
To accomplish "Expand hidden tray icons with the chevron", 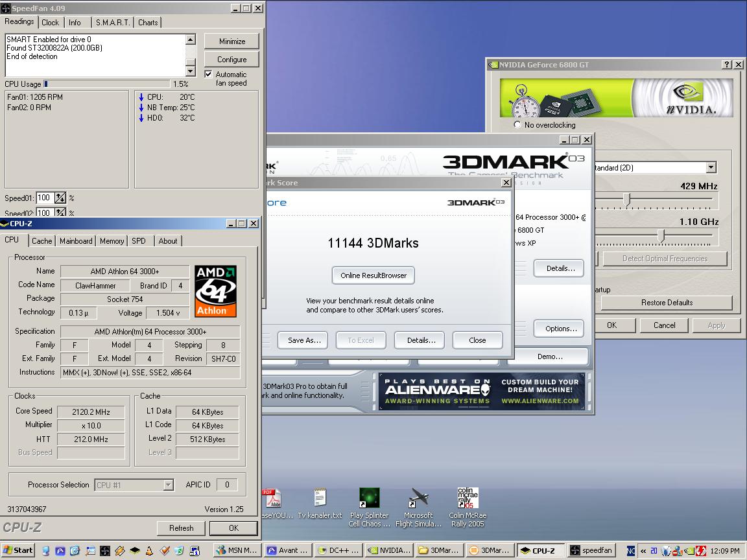I will click(643, 551).
